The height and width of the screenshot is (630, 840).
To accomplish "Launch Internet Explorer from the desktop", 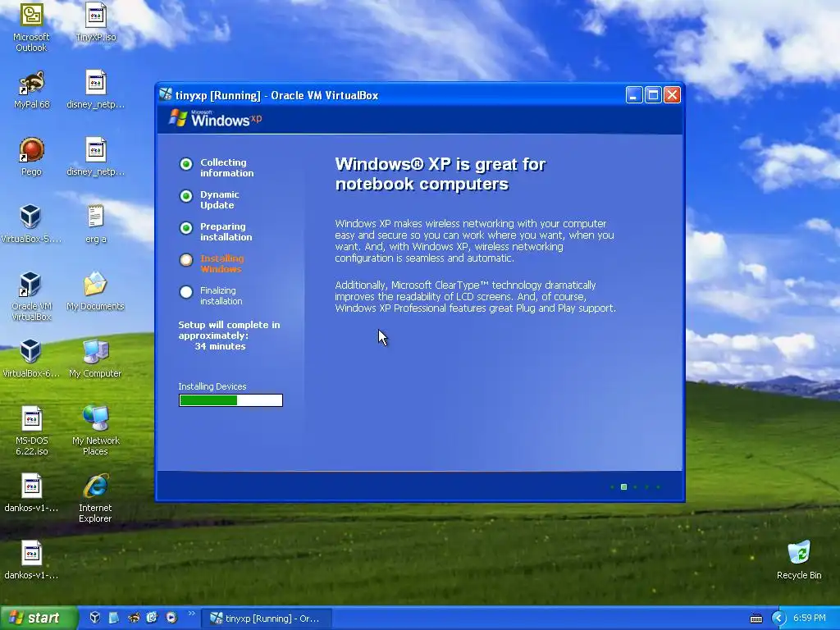I will [x=95, y=498].
